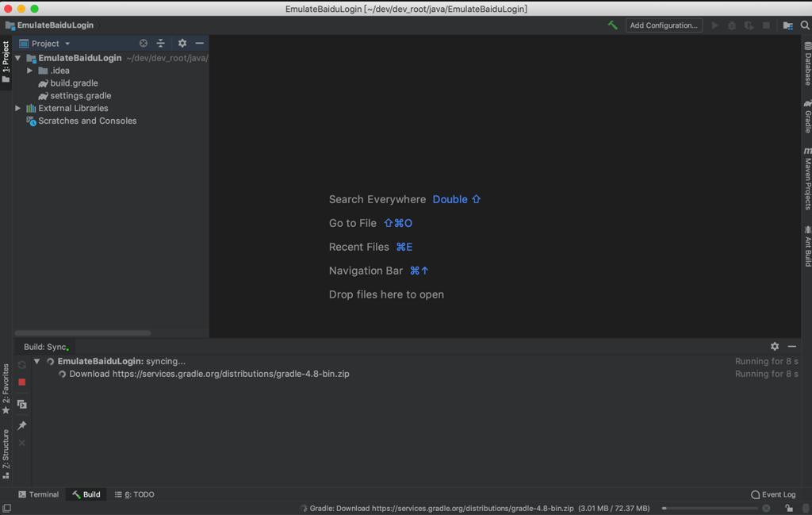The width and height of the screenshot is (812, 515).
Task: Open Add Configuration... dialog
Action: [x=664, y=25]
